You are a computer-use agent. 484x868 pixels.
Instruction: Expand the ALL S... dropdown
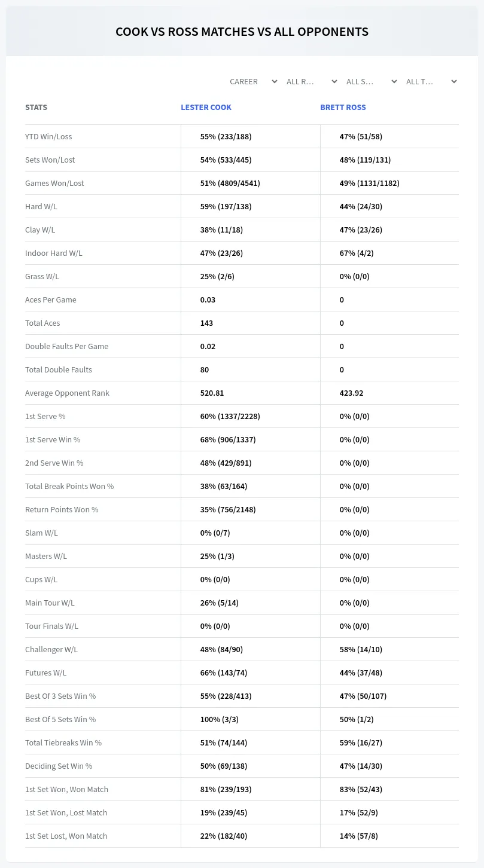pyautogui.click(x=372, y=81)
